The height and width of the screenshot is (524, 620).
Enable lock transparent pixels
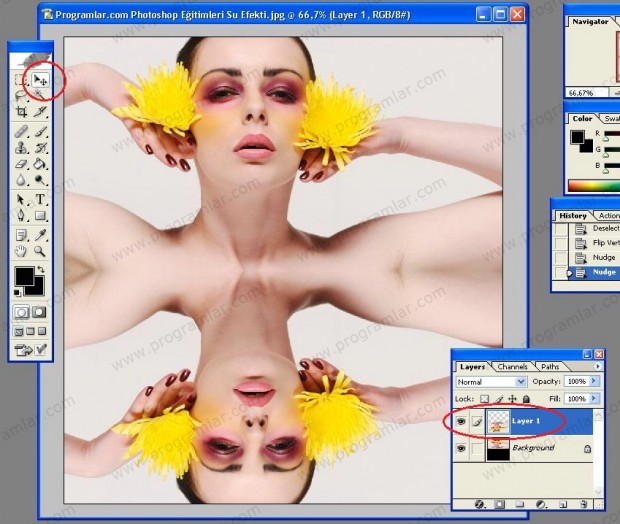(x=484, y=399)
